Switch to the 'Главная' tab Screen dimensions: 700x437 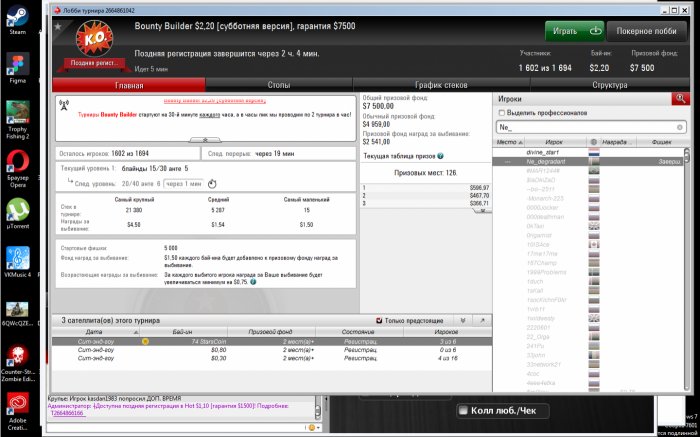click(129, 85)
